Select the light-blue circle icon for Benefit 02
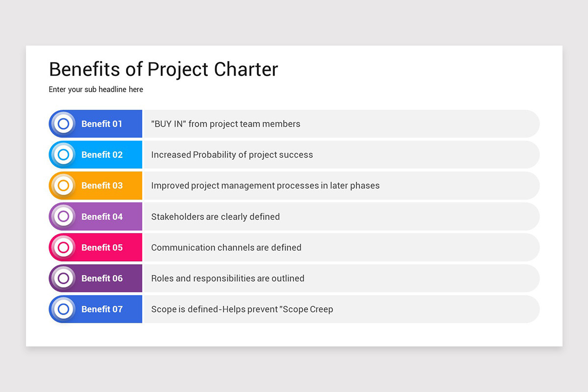588x392 pixels. click(63, 155)
